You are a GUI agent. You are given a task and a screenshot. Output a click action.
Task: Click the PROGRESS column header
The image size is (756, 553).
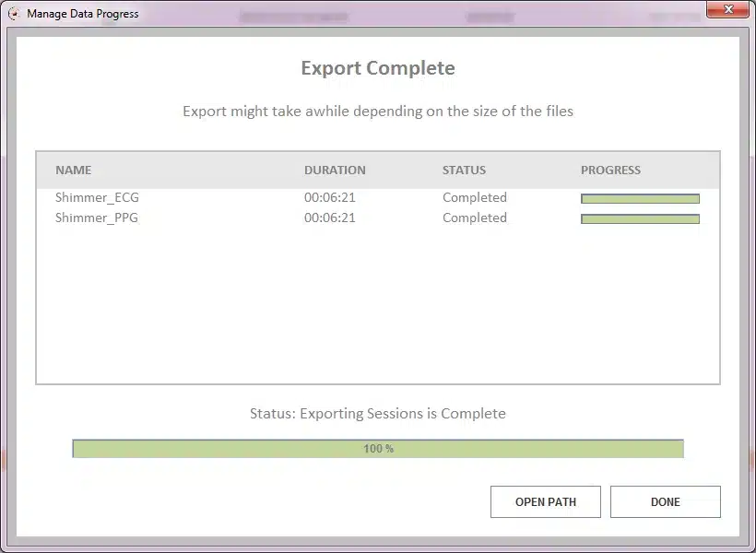(610, 171)
